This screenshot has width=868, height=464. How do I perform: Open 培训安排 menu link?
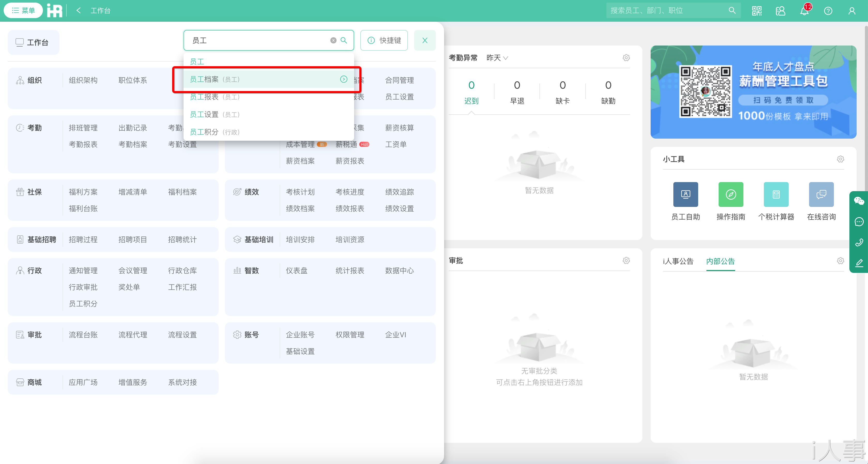(x=300, y=240)
